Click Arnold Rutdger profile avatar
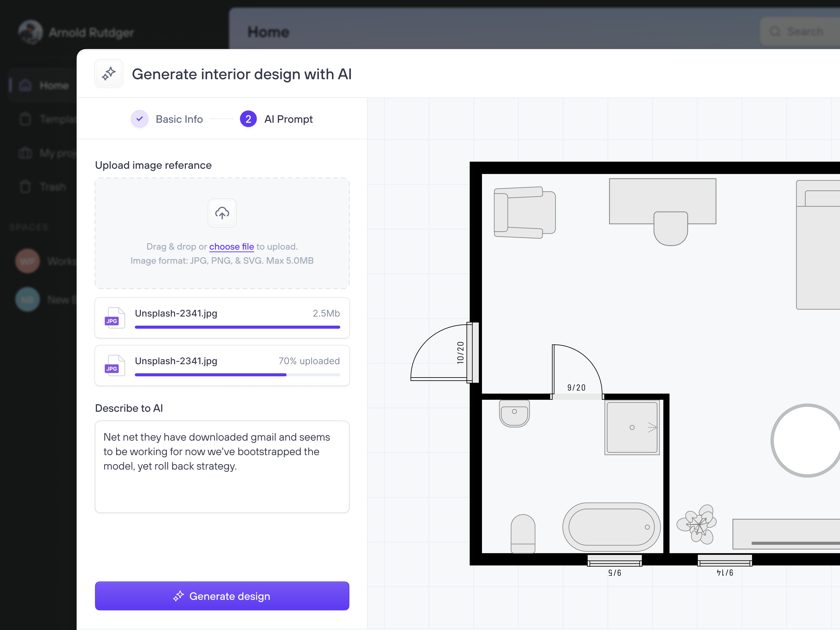840x630 pixels. [30, 32]
